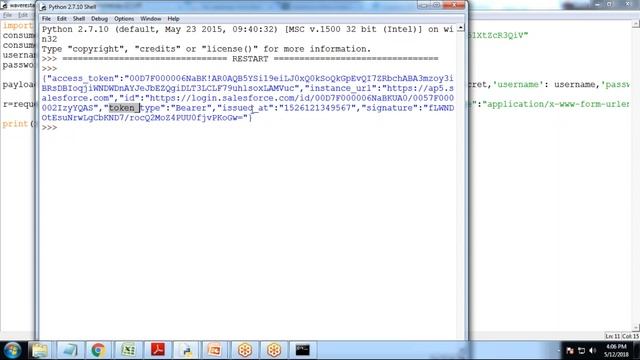Click the "Bearer" value in the output
Screen dimensions: 640x360
click(191, 108)
